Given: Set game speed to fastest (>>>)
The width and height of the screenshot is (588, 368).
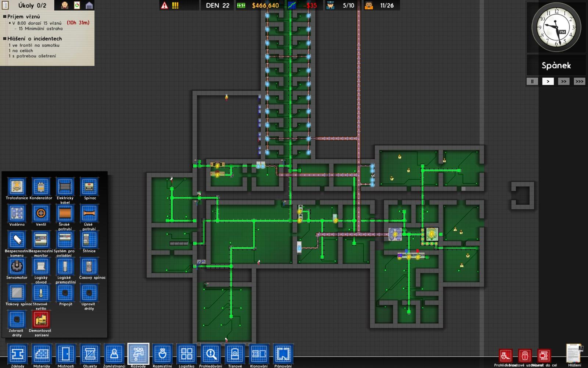Looking at the screenshot, I should point(579,81).
